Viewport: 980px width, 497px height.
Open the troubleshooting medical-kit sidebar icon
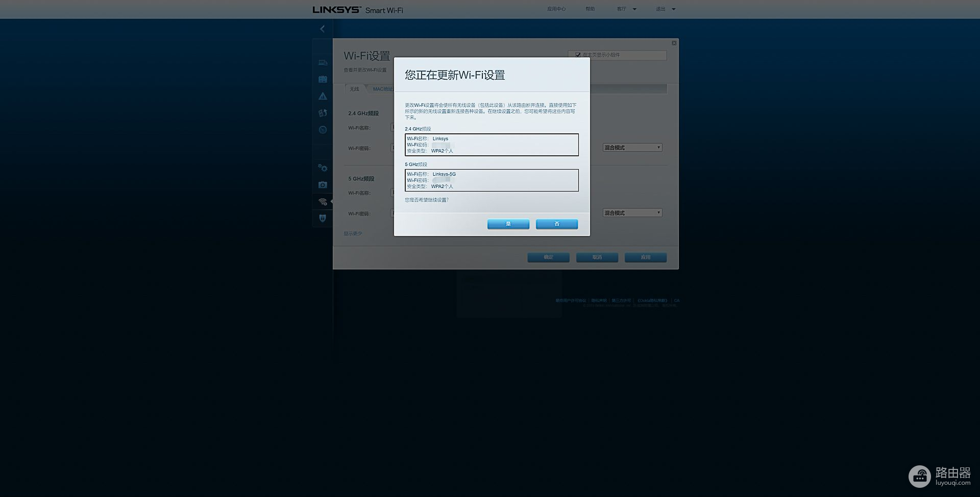323,185
